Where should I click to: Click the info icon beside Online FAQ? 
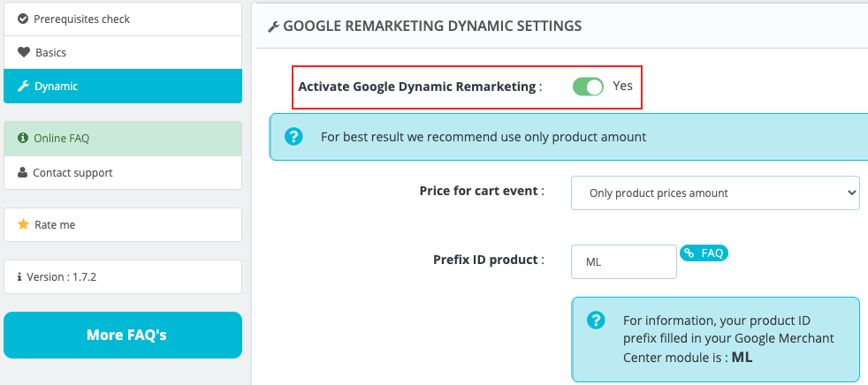point(23,138)
